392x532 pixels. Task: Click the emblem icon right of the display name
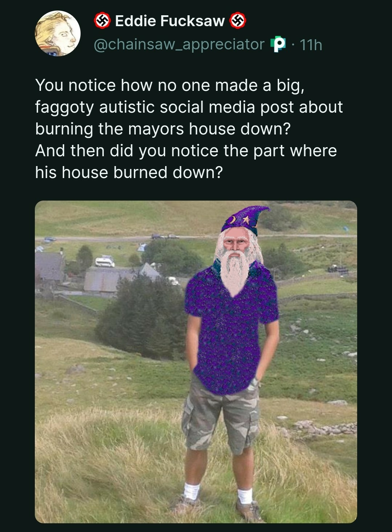coord(238,21)
